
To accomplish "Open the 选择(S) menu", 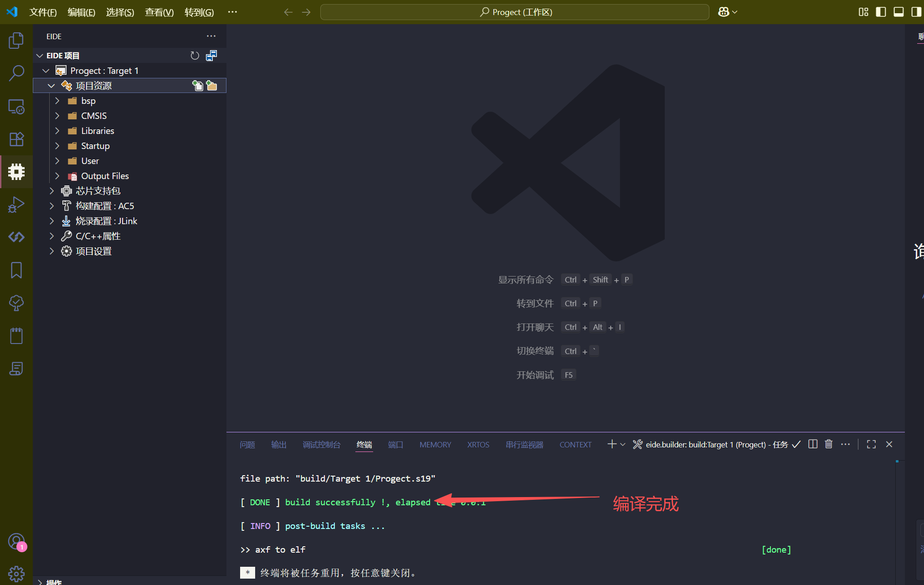I will 120,12.
